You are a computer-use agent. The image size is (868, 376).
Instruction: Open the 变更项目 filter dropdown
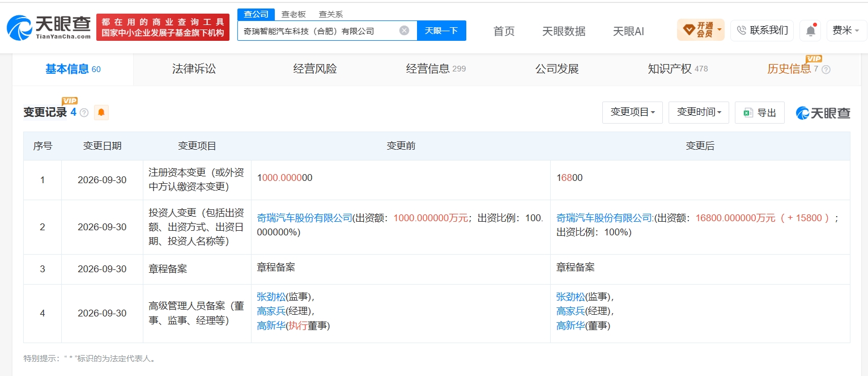(632, 112)
